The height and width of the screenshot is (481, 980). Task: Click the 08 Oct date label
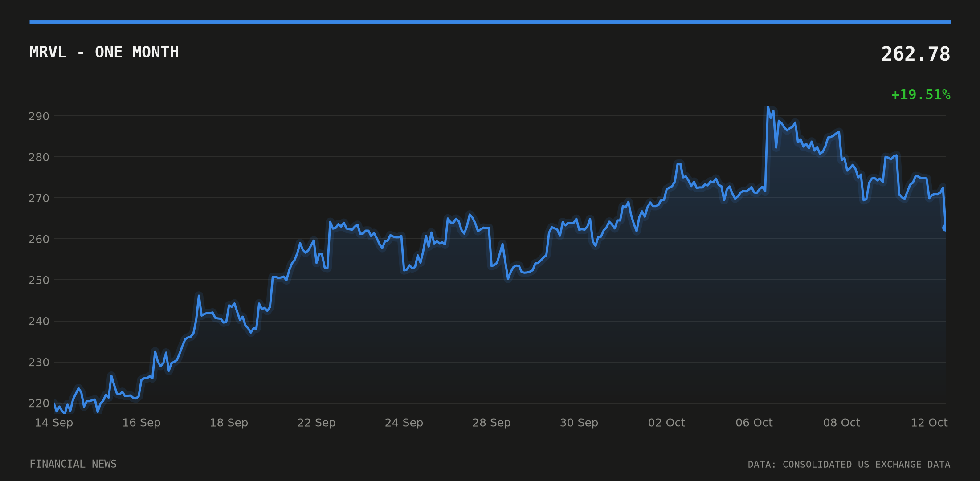click(841, 423)
